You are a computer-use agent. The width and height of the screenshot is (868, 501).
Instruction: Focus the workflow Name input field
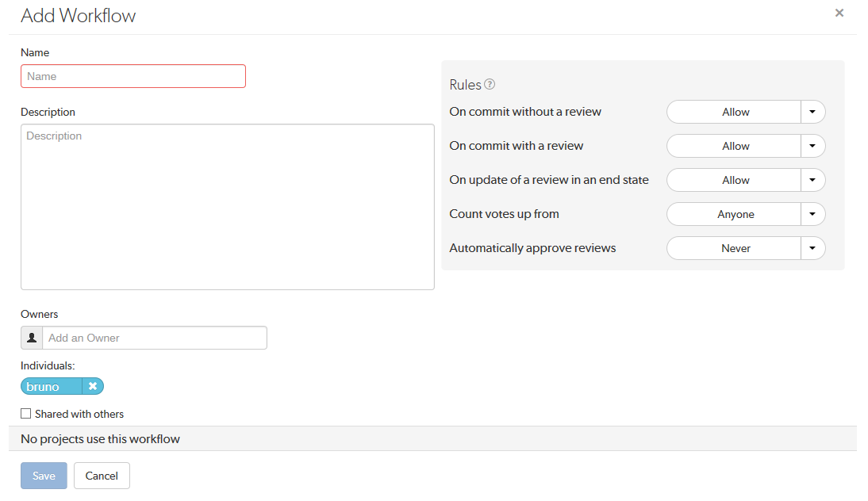point(133,76)
